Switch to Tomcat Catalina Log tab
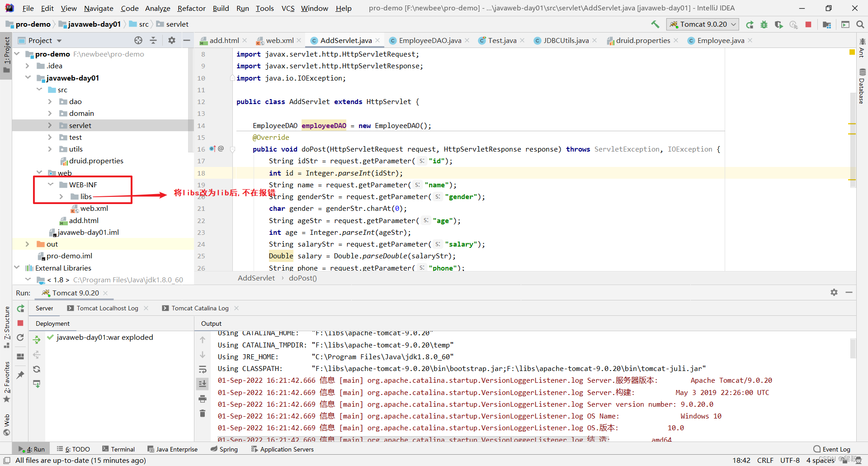868x466 pixels. tap(200, 308)
